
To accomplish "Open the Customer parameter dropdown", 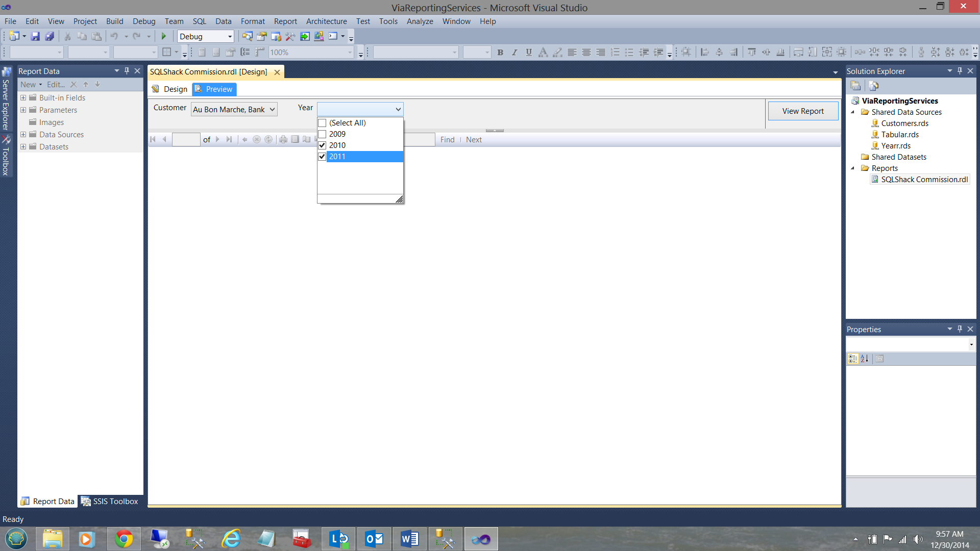I will pos(272,109).
